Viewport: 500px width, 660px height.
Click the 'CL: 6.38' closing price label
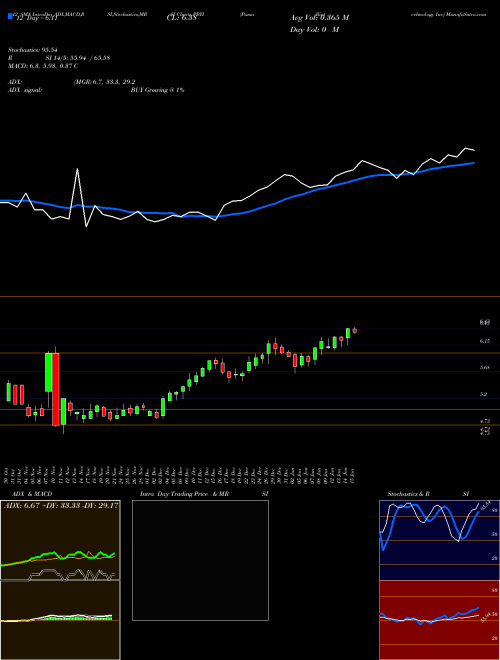[x=181, y=18]
